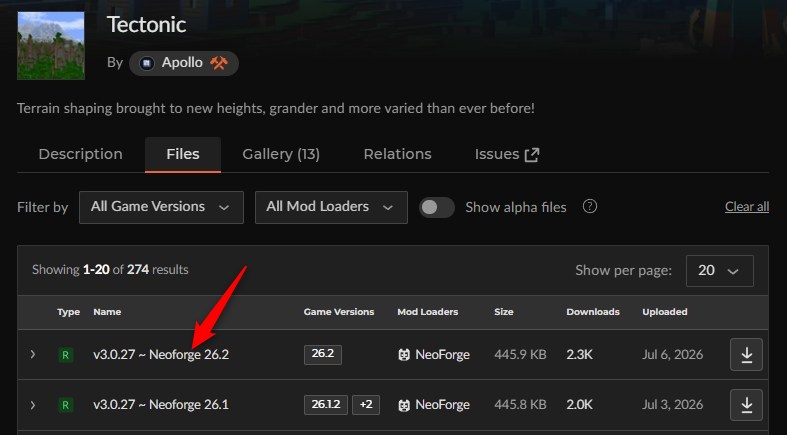This screenshot has width=787, height=435.
Task: Download the v3.0.27 Neoforge 26.1 file
Action: point(746,405)
